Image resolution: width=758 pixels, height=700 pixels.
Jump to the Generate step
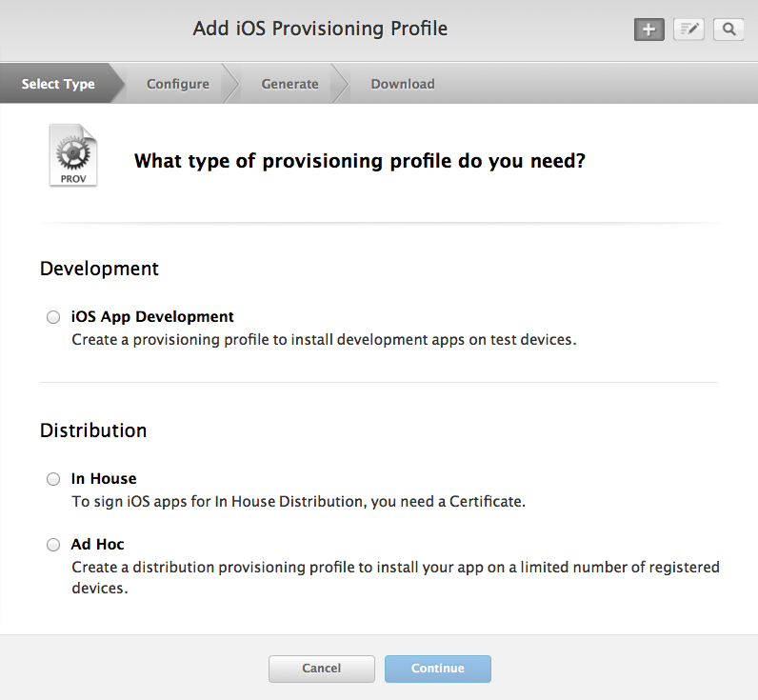pos(290,84)
